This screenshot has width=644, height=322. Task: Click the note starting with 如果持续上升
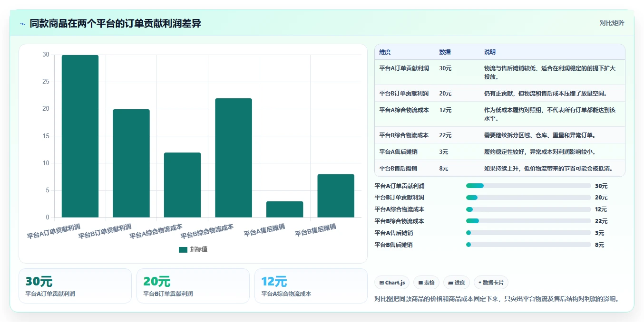[548, 169]
